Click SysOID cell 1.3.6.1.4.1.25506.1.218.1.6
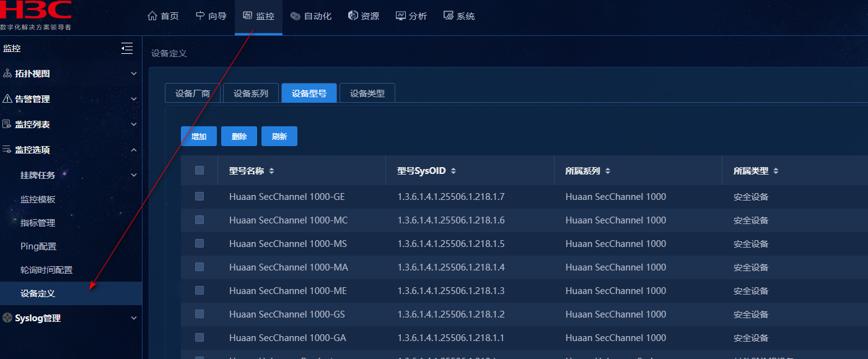Screen dimensions: 868x359 (451, 220)
